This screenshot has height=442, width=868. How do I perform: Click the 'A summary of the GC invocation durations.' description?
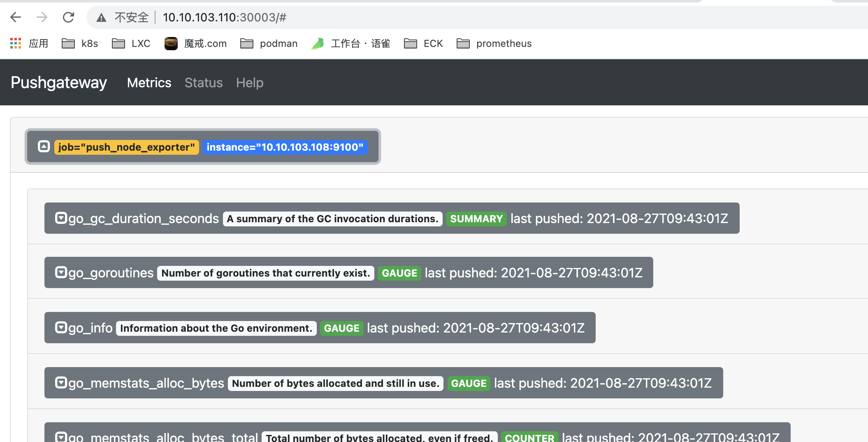[333, 219]
